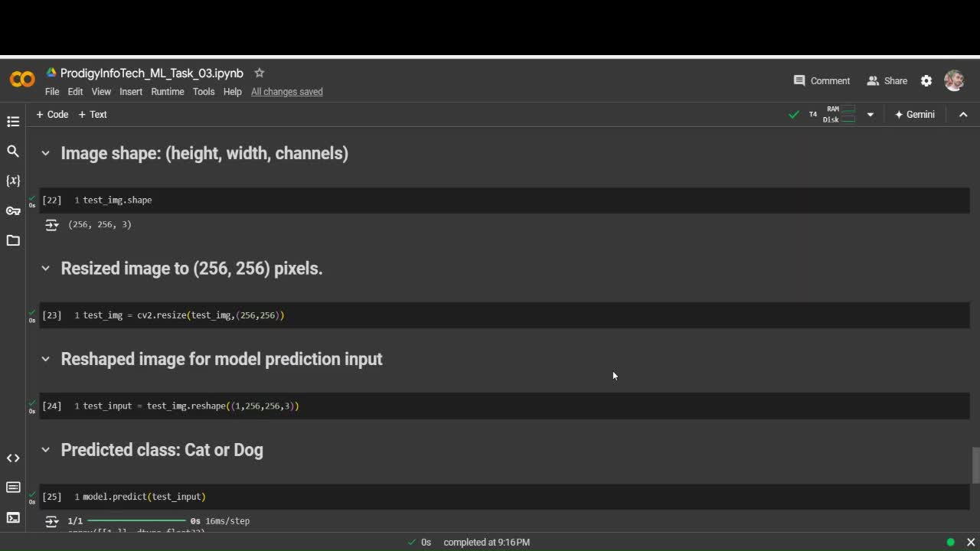This screenshot has height=551, width=980.
Task: Open the File menu
Action: [52, 92]
